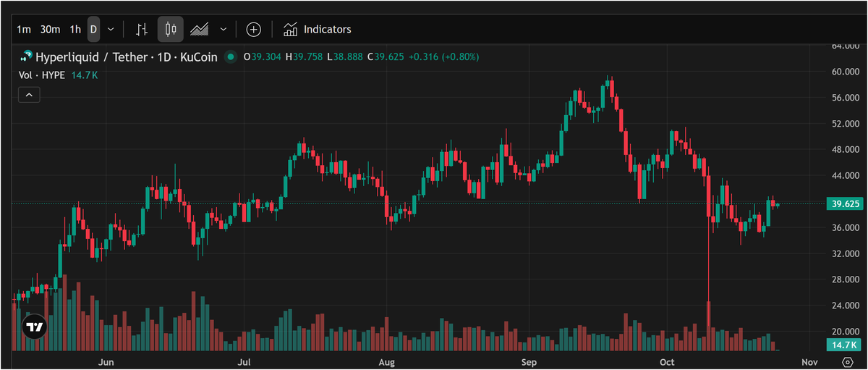Click the Vol value 14.7K in legend
The image size is (868, 370).
(x=84, y=75)
